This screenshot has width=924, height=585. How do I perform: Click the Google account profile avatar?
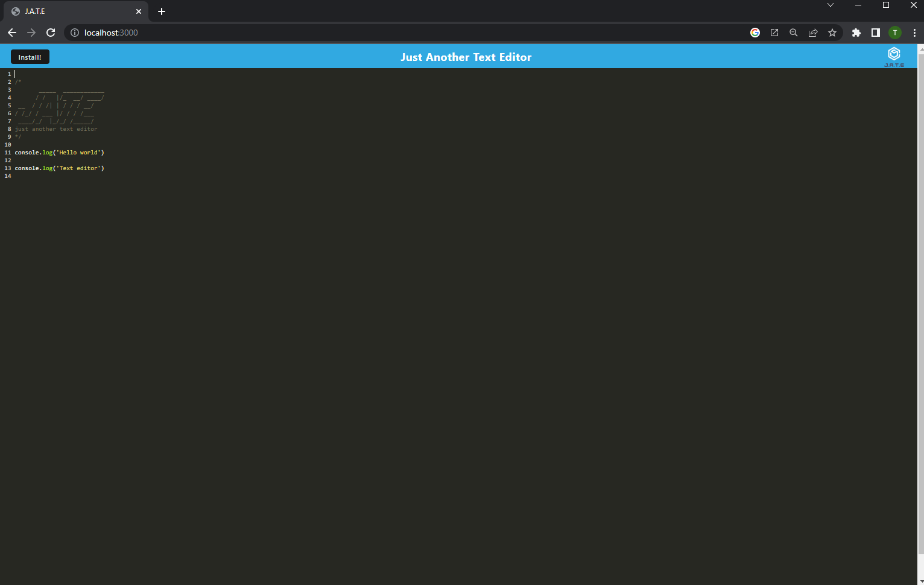[x=895, y=33]
